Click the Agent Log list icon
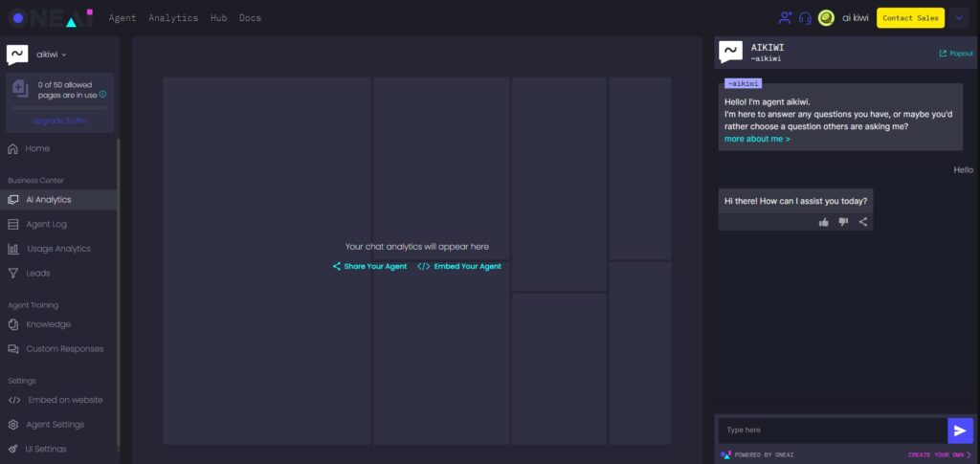This screenshot has height=464, width=980. pos(13,224)
